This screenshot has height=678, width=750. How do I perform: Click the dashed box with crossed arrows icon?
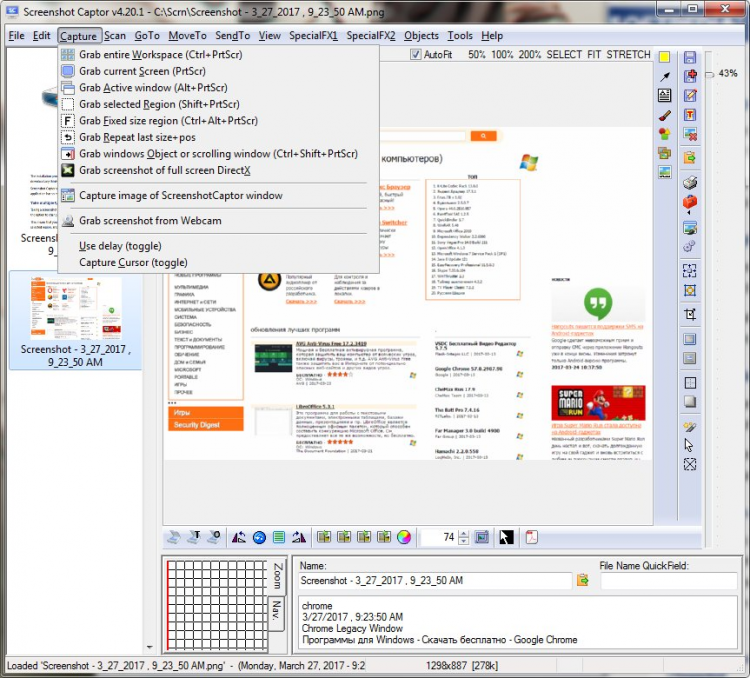[x=689, y=464]
